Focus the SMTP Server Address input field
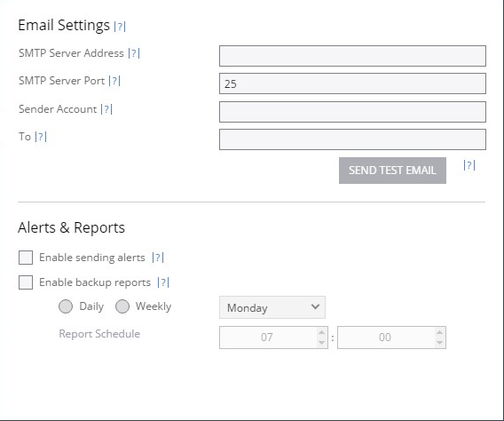The image size is (504, 421). point(352,56)
